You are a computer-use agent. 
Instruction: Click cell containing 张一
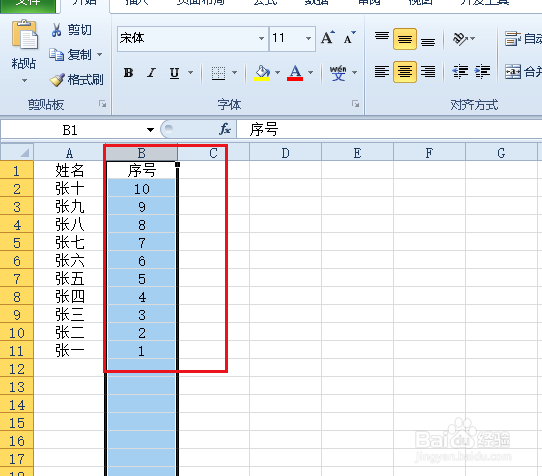click(x=69, y=351)
